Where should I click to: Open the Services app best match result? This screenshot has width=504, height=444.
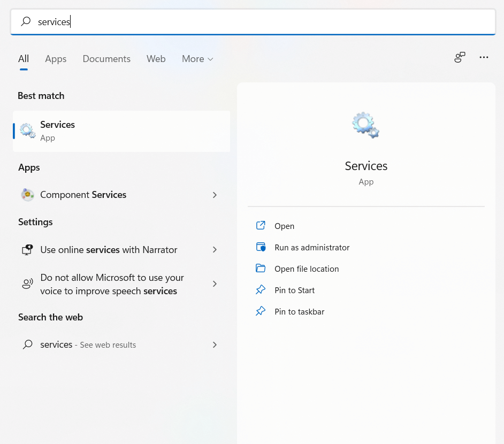tap(121, 131)
